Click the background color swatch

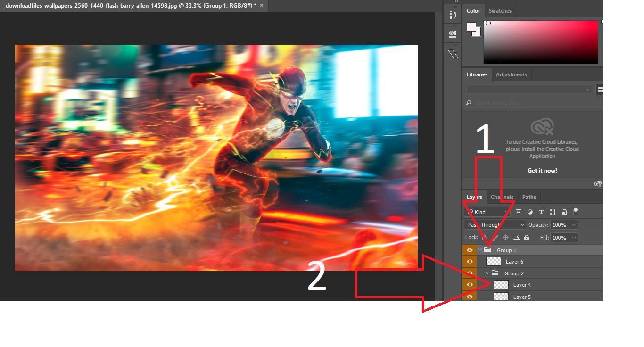477,32
